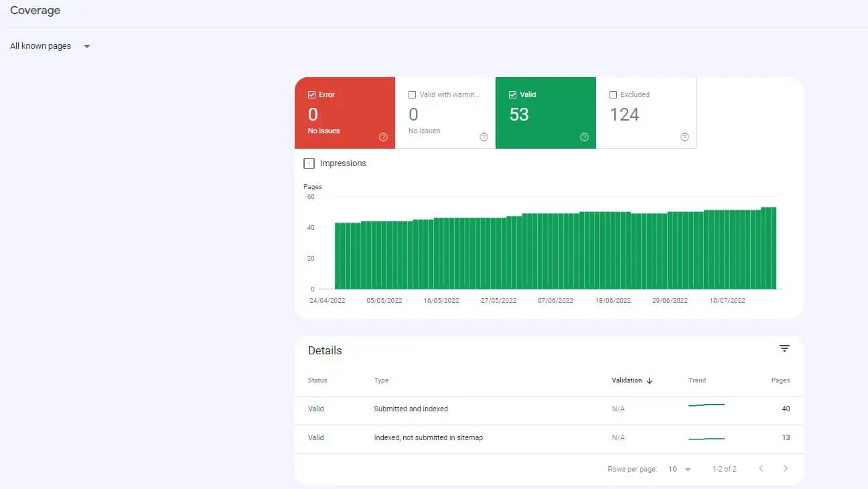
Task: Go to previous page of Details rows
Action: point(761,469)
